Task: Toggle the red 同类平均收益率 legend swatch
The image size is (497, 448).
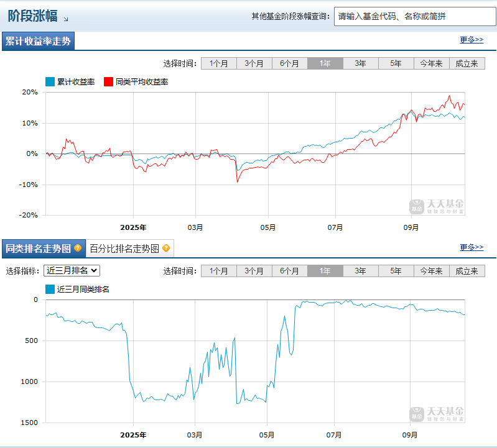Action: click(x=108, y=81)
